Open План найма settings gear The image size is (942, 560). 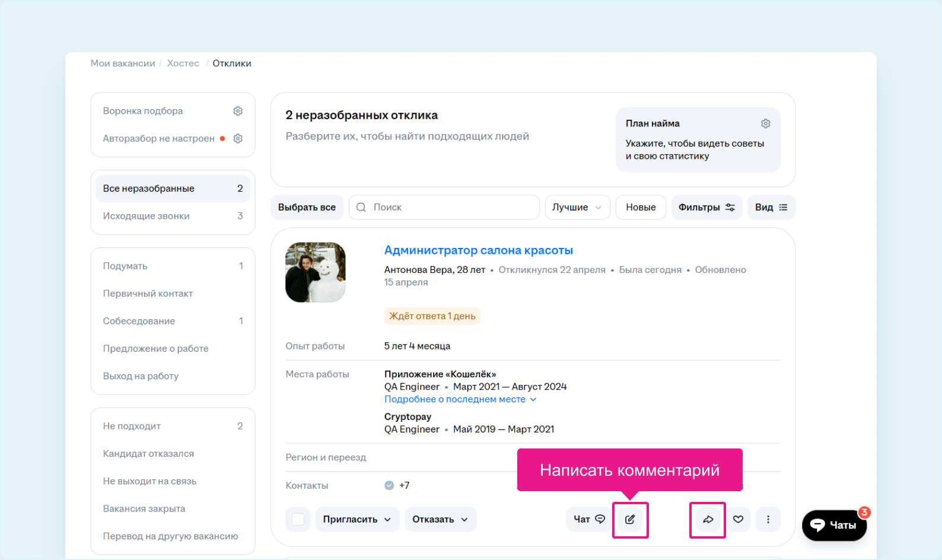pos(766,123)
